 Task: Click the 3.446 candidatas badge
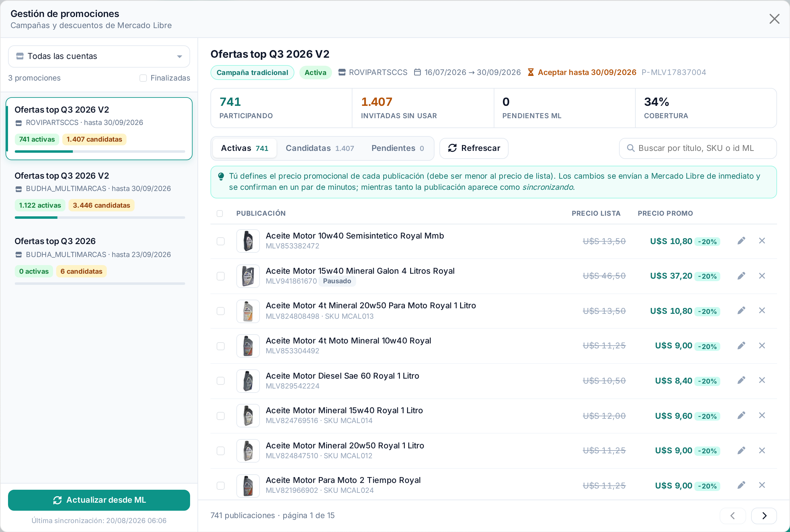click(102, 206)
